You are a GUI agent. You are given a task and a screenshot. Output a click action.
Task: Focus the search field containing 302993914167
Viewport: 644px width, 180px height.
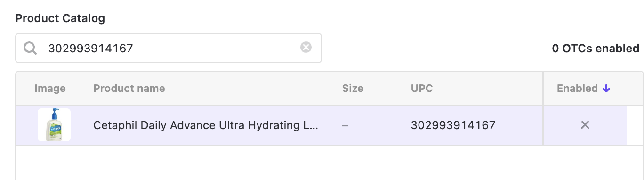tap(169, 48)
